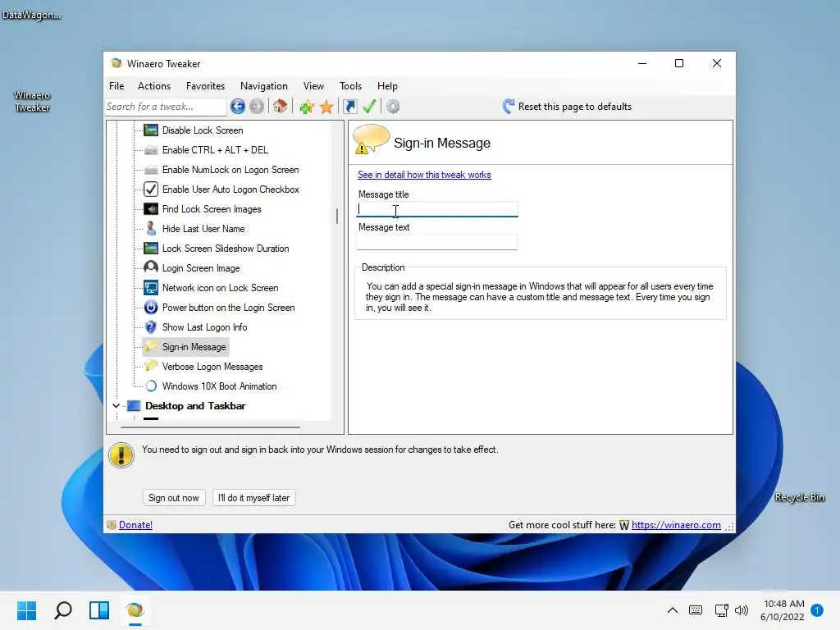Go to Home page icon in toolbar
840x630 pixels.
point(281,107)
